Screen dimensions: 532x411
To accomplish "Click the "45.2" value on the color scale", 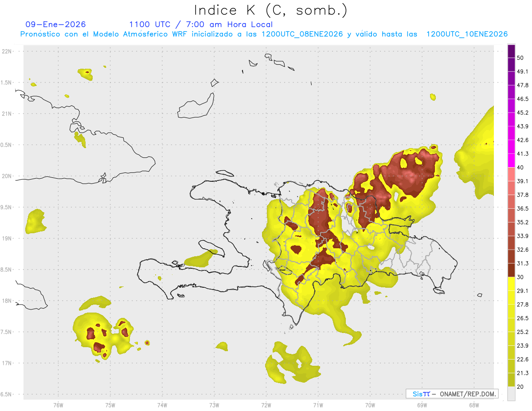I will click(x=523, y=113).
